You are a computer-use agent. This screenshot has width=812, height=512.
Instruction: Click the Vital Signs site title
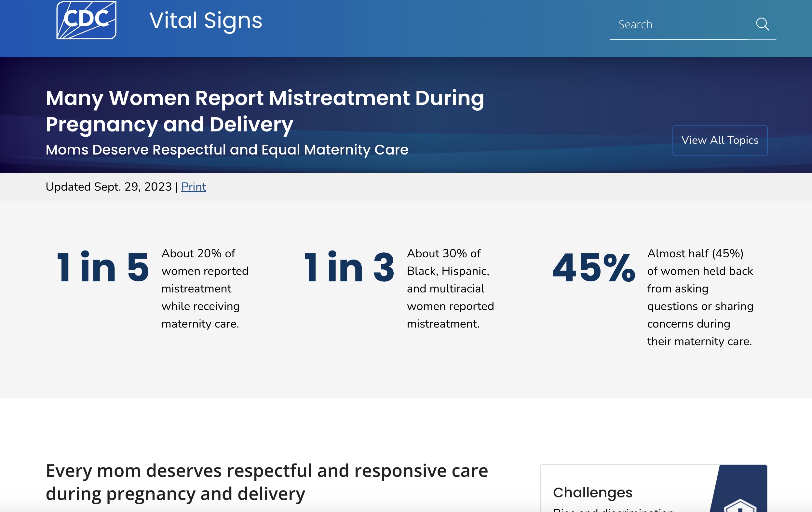(x=206, y=21)
